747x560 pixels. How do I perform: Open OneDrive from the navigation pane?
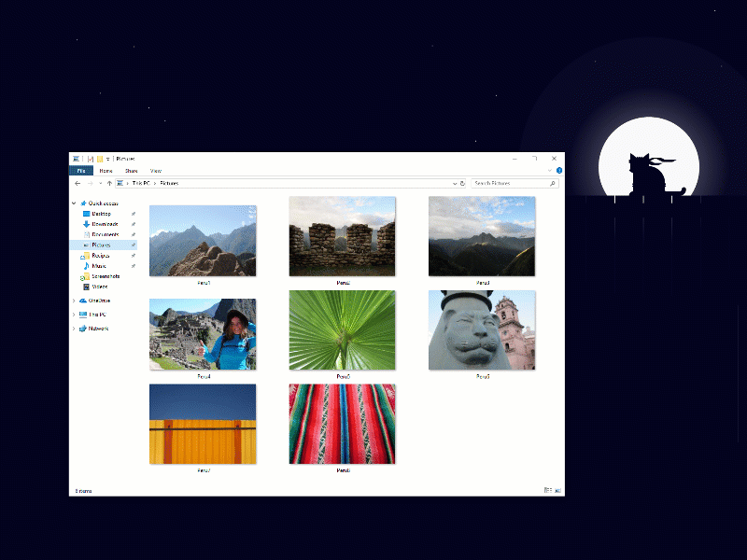pos(101,301)
